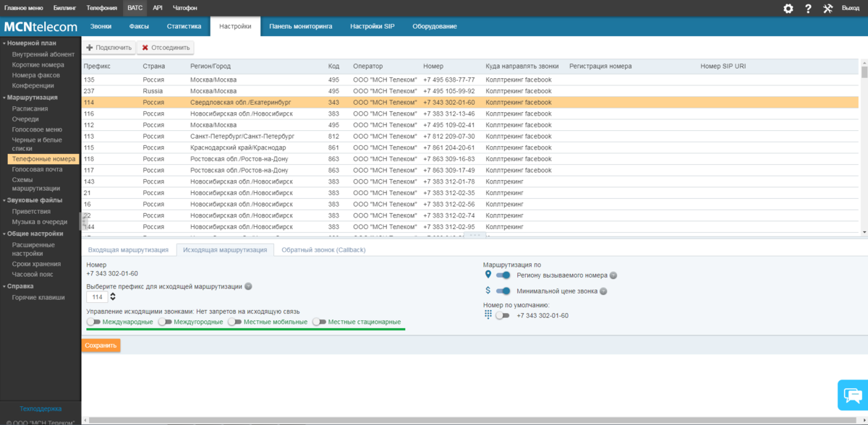This screenshot has width=868, height=425.
Task: Open the settings gear icon
Action: [788, 9]
